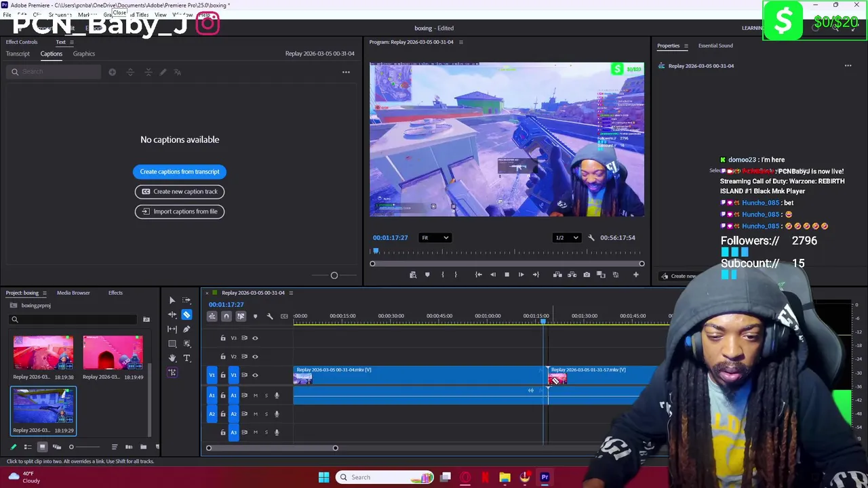Step back one frame in Program monitor

tap(493, 274)
